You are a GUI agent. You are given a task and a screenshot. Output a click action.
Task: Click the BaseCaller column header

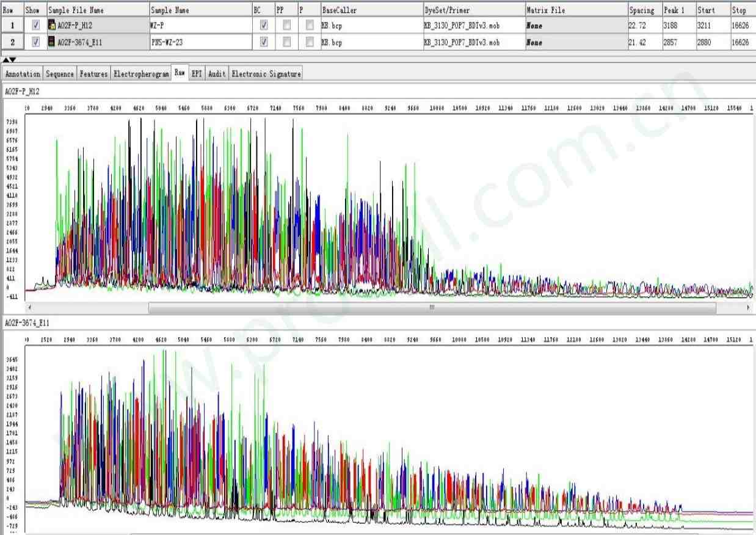pos(371,10)
